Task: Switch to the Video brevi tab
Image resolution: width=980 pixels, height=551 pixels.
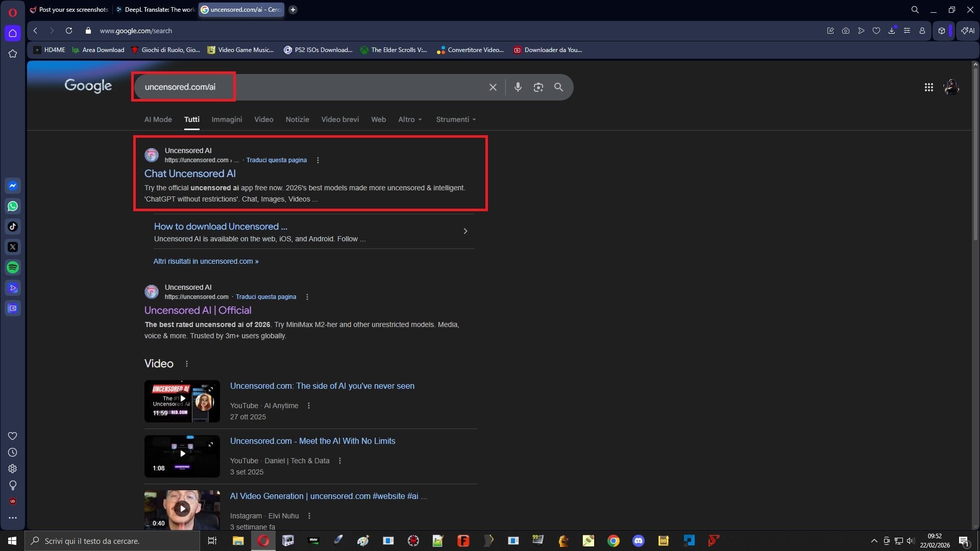Action: click(340, 119)
